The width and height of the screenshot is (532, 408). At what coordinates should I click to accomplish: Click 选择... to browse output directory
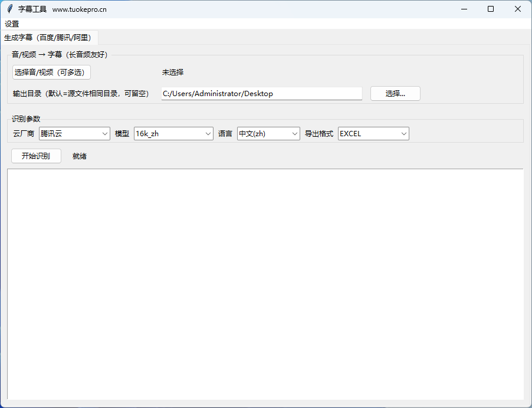[395, 93]
